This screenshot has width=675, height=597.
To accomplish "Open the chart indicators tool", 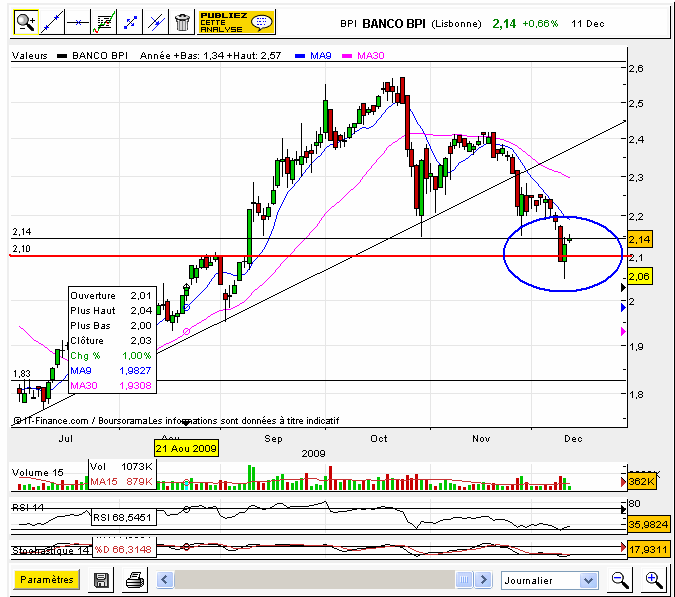I will point(104,22).
